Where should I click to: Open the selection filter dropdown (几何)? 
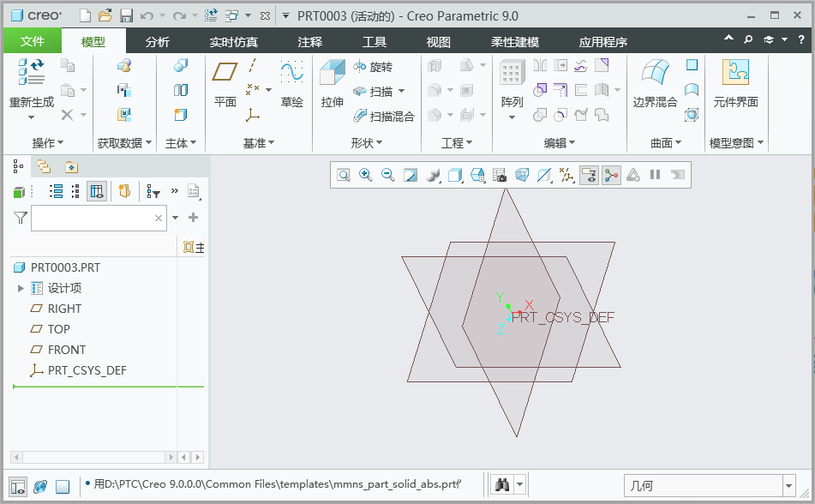point(788,486)
